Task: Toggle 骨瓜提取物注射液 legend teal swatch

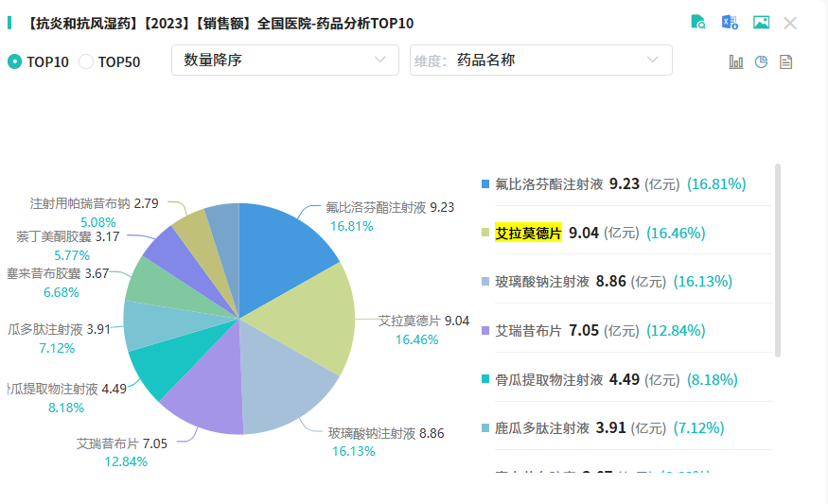Action: click(485, 379)
